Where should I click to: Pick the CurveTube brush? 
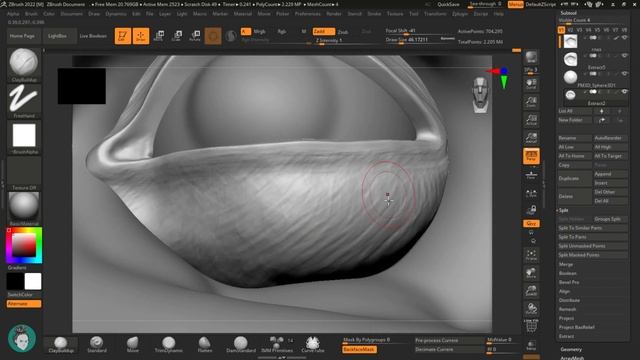point(313,345)
